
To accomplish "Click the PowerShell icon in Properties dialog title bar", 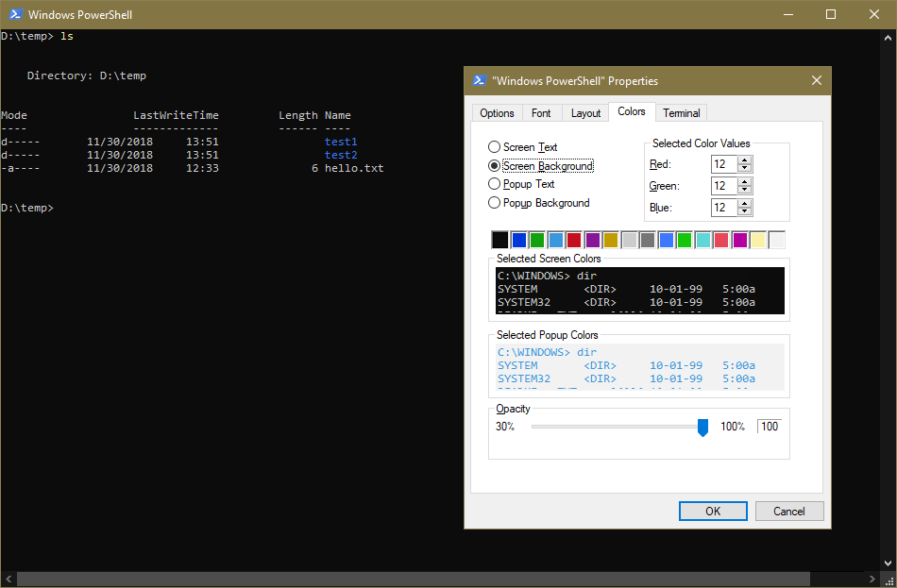I will [x=480, y=80].
